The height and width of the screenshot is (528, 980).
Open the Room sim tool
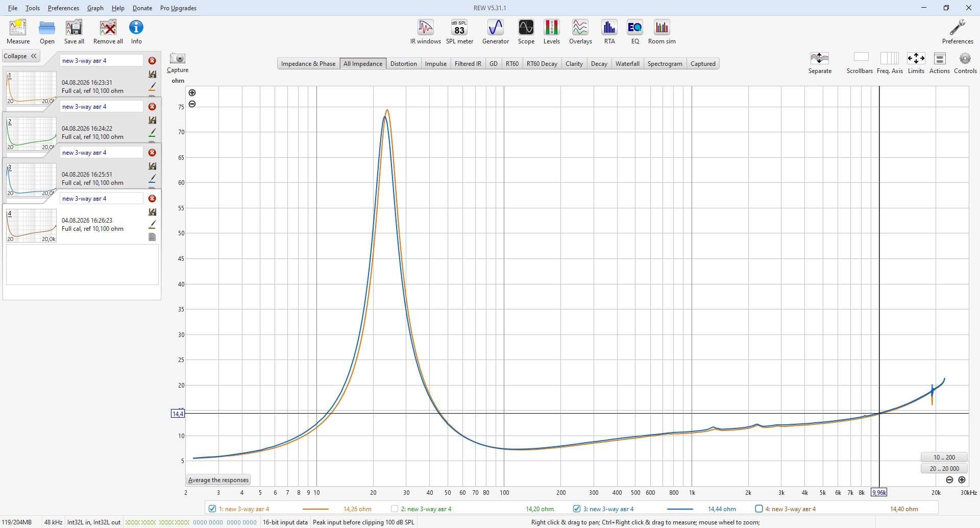662,32
